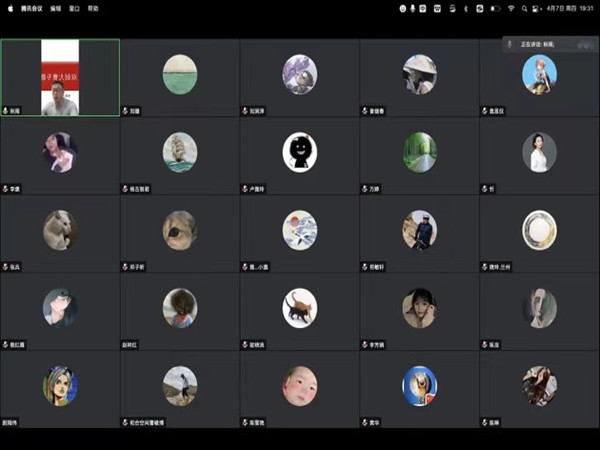Click the black smiley face avatar
Viewport: 600px width, 450px height.
(299, 152)
